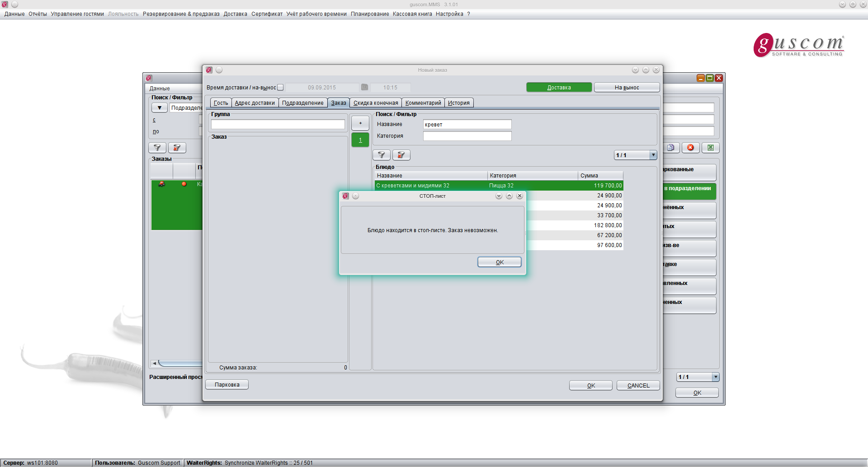This screenshot has width=868, height=467.
Task: Select the Доставка order type
Action: (559, 88)
